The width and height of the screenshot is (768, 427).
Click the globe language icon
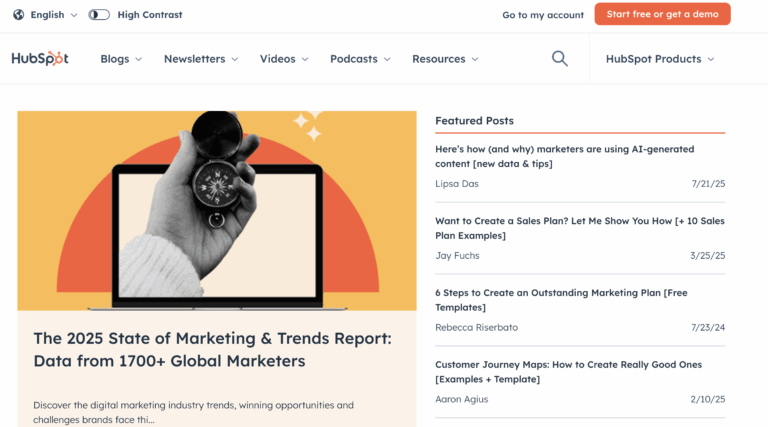point(19,15)
